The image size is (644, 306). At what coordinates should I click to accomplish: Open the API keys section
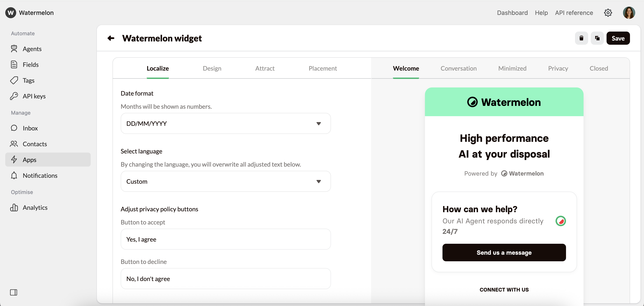point(34,96)
